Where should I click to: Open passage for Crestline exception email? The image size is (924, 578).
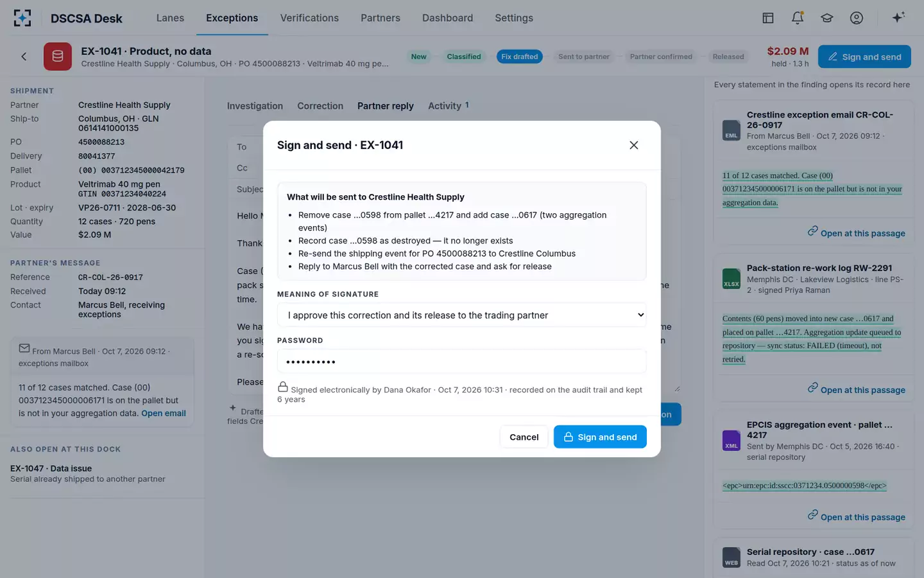click(857, 232)
